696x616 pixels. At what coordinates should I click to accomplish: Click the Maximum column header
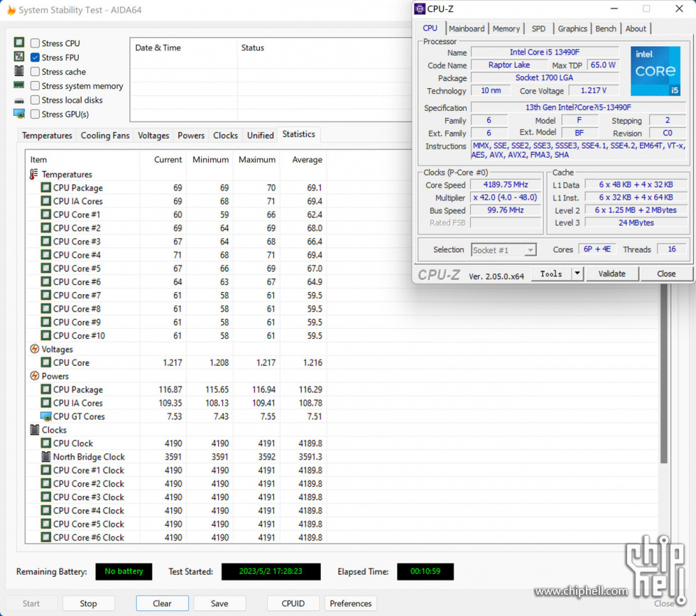256,159
